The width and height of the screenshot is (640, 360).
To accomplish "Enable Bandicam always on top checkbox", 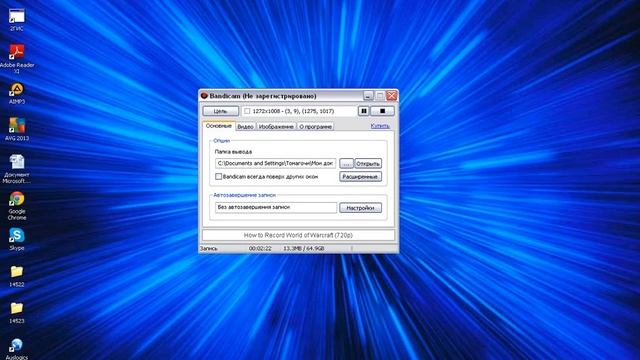I will pyautogui.click(x=218, y=176).
